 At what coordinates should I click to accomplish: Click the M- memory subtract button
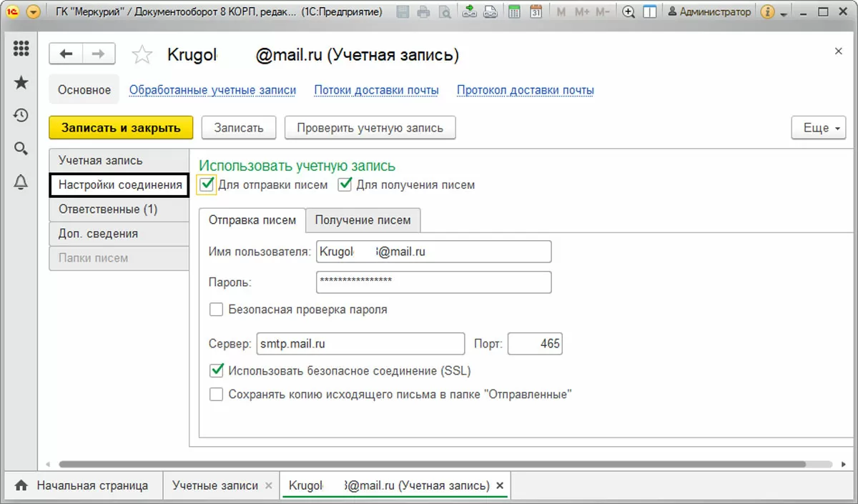pyautogui.click(x=603, y=11)
